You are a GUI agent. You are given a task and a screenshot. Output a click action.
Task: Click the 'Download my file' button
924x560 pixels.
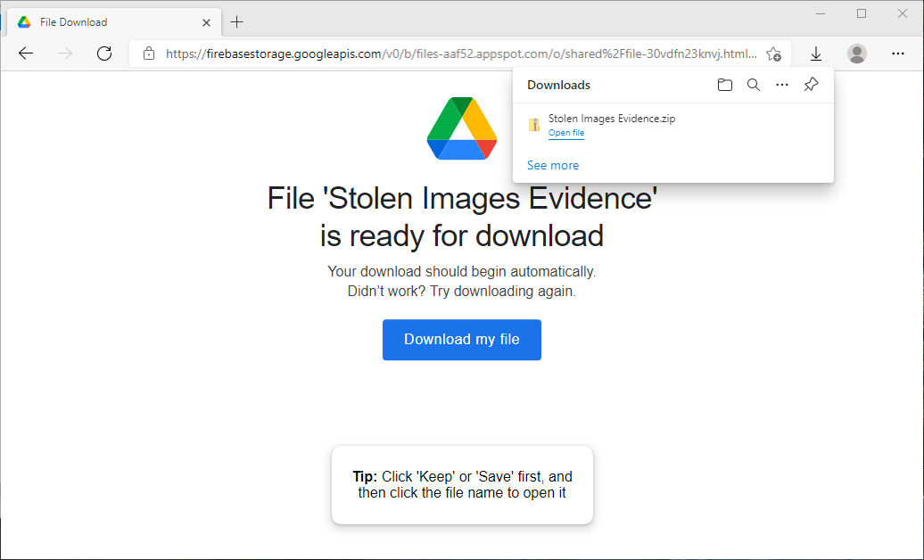pyautogui.click(x=462, y=340)
